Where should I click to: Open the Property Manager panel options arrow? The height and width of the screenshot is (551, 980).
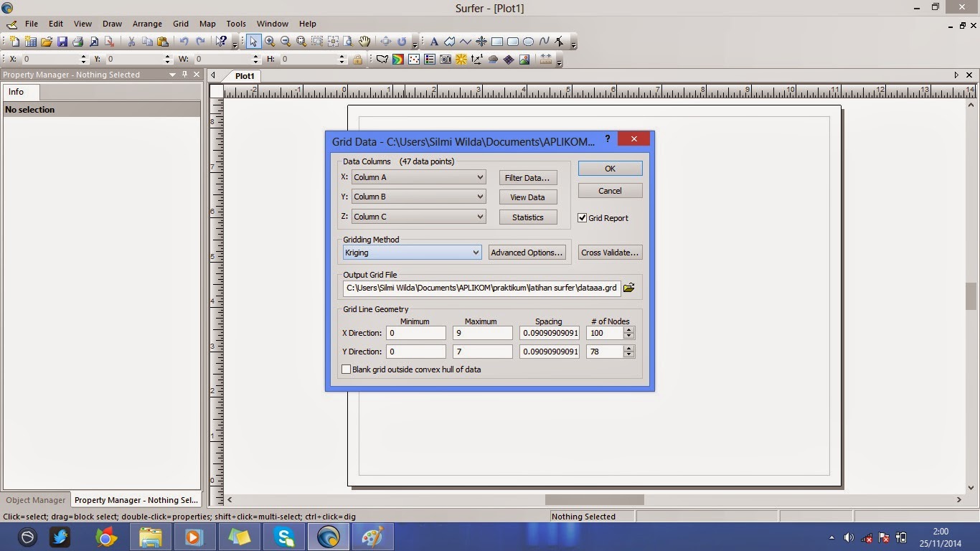[x=172, y=75]
